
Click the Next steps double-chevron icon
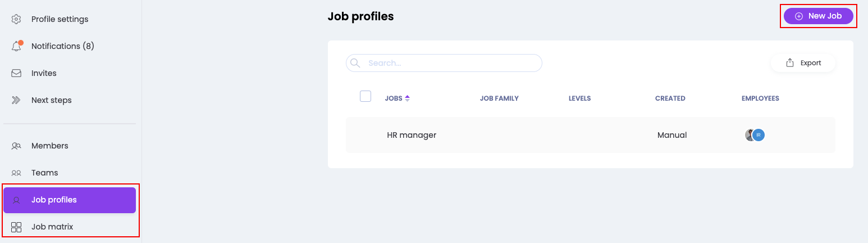(16, 100)
